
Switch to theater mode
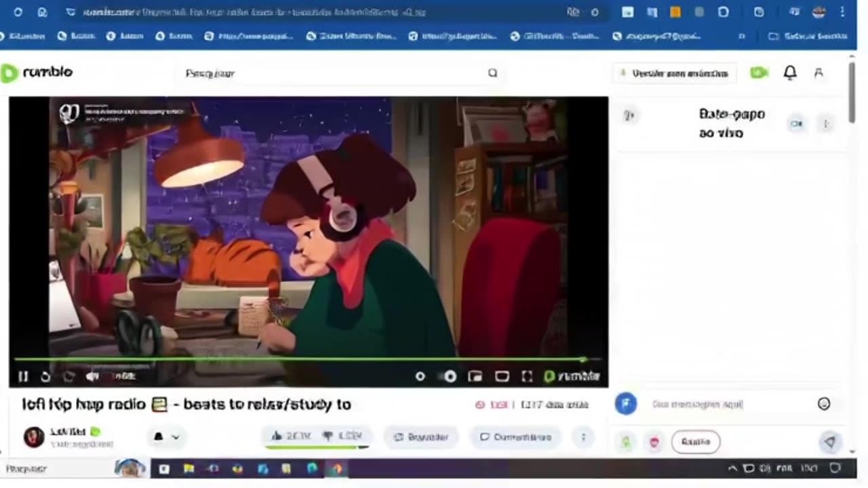click(x=502, y=376)
